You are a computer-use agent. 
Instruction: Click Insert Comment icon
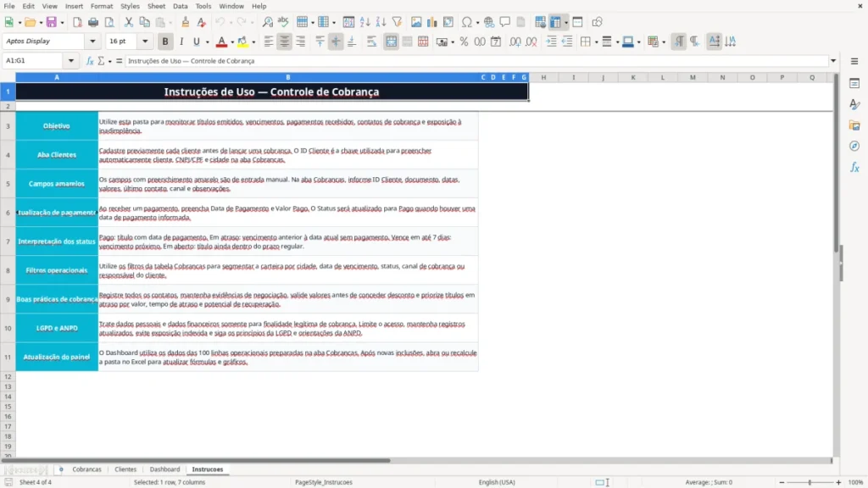click(x=505, y=22)
